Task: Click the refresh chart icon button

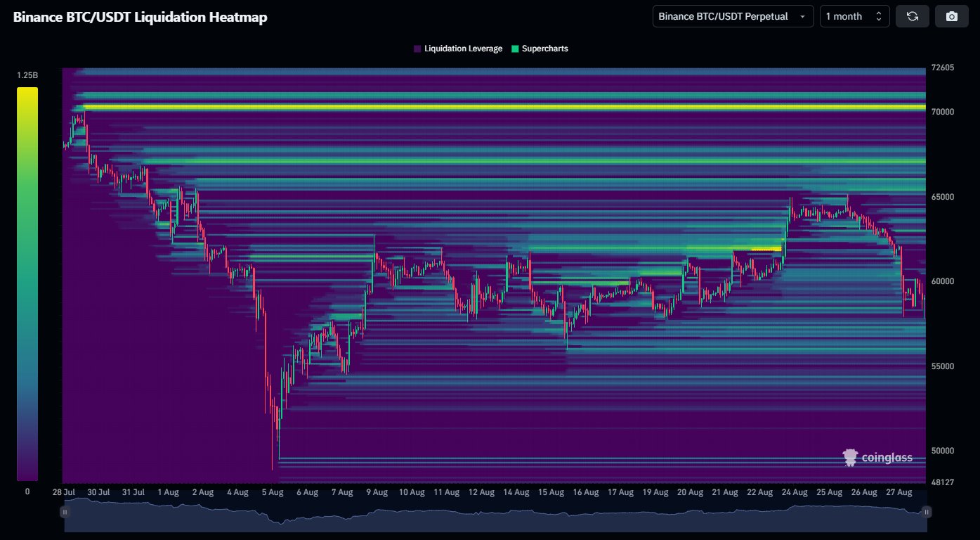Action: click(x=913, y=16)
